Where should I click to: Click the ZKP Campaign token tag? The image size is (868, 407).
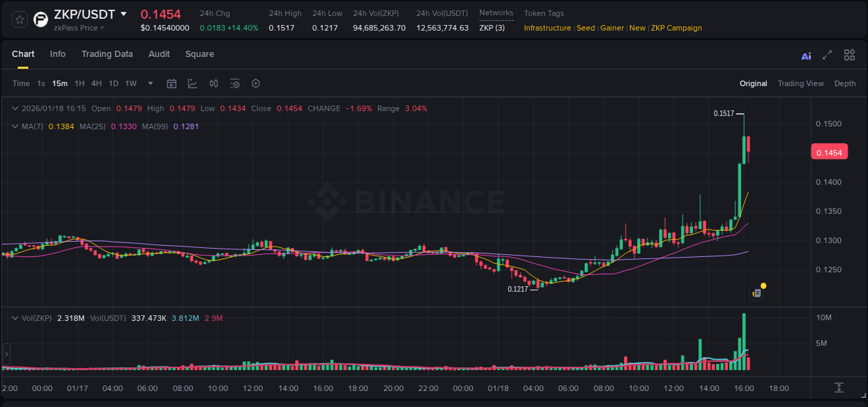click(x=677, y=28)
